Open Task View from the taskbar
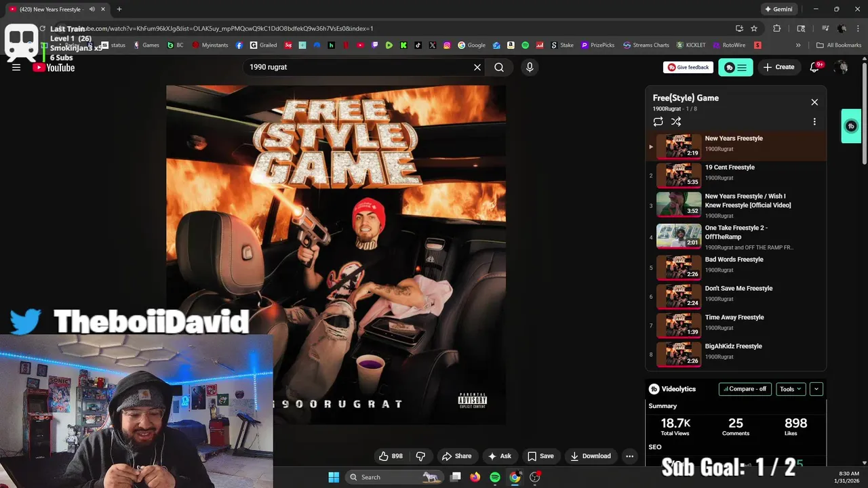The width and height of the screenshot is (868, 488). (456, 477)
